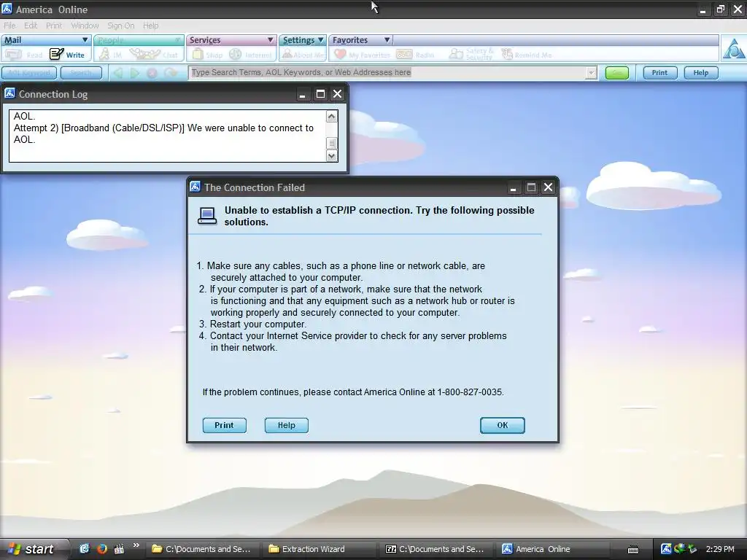Open the Window menu

pyautogui.click(x=85, y=26)
